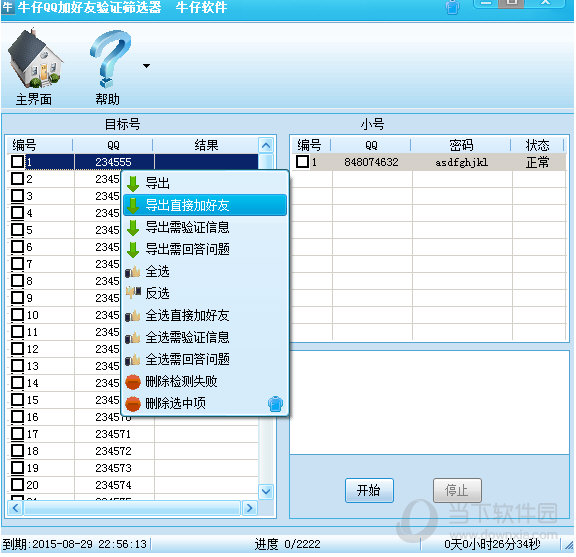Click the 密码 column header in 小号 table

click(461, 145)
